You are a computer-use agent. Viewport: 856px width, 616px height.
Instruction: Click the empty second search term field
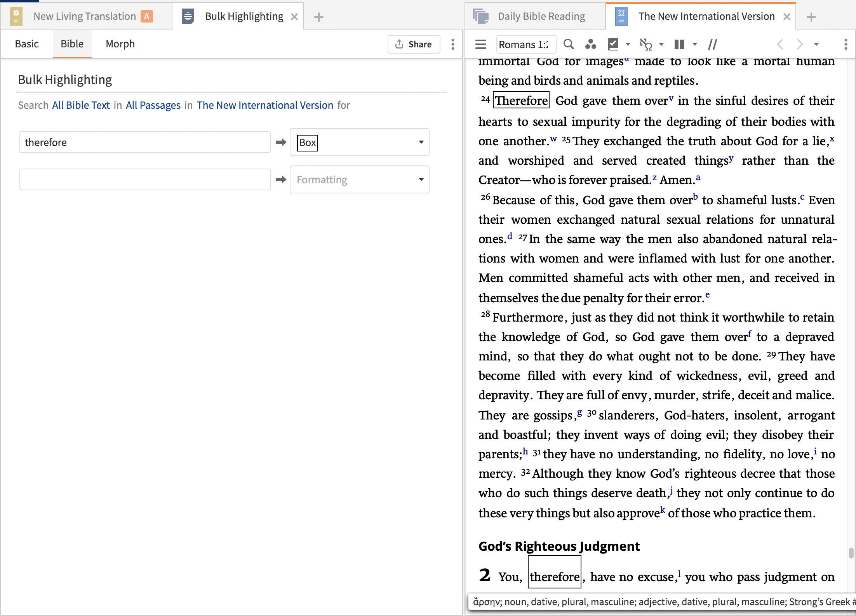(145, 179)
